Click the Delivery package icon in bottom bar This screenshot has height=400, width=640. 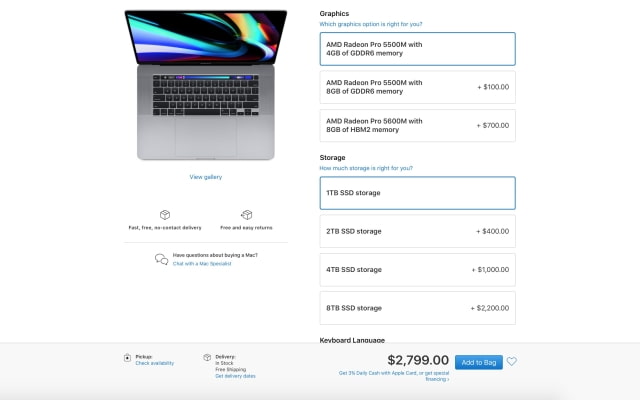pos(207,358)
